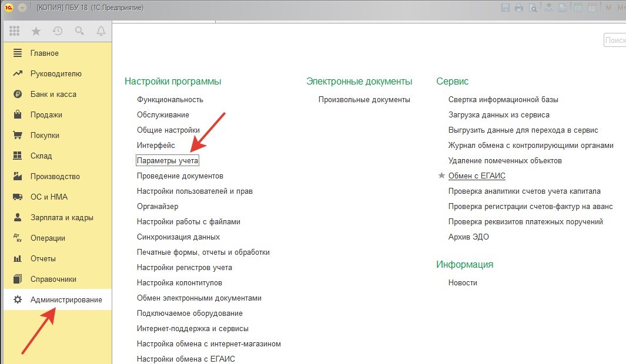Open the functions grid menu icon
This screenshot has width=626, height=364.
pos(15,31)
